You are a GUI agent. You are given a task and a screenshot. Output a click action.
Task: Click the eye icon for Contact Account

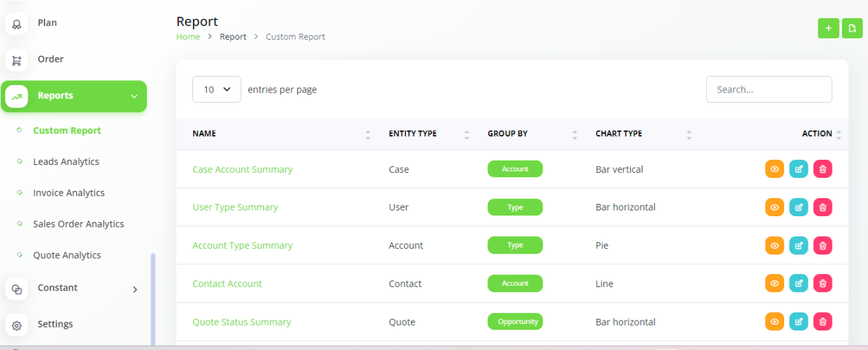pos(774,284)
